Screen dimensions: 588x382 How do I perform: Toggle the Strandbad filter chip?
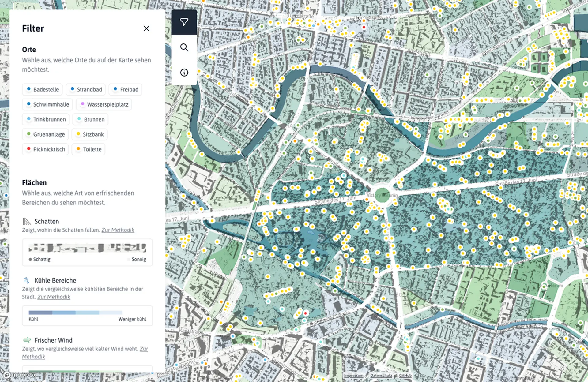click(x=86, y=89)
